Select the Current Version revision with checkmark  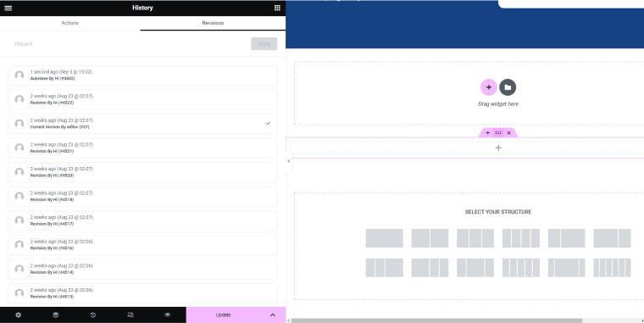tap(142, 124)
